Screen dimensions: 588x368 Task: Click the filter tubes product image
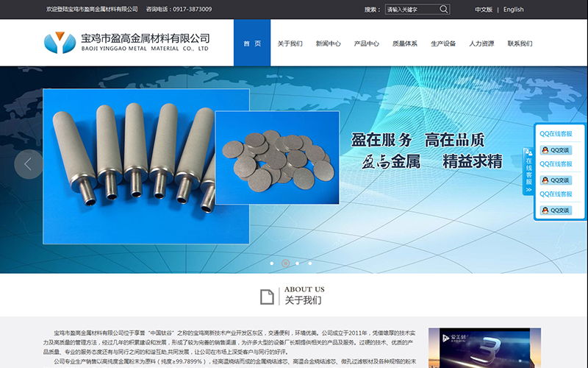(146, 166)
